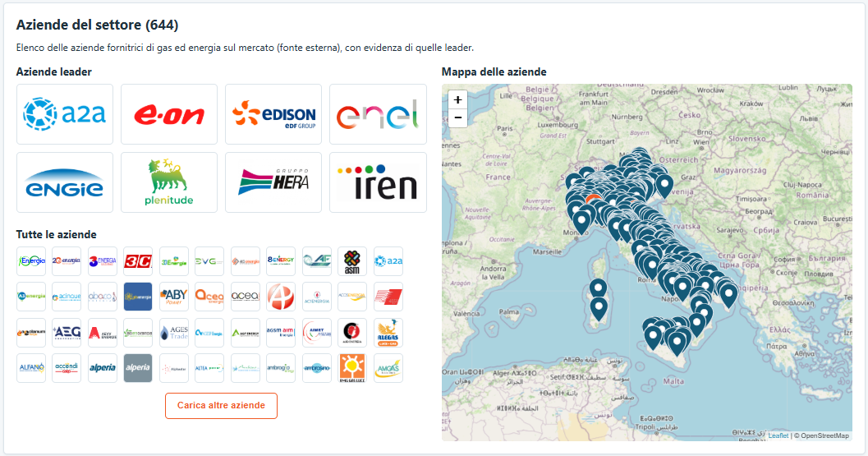This screenshot has width=868, height=456.
Task: Open the AIMET logo tile
Action: tap(317, 333)
